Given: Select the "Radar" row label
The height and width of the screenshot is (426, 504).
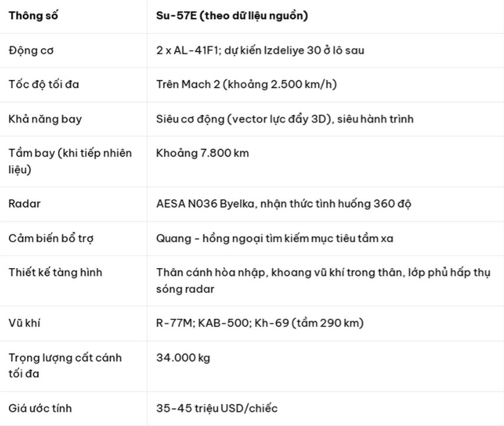Looking at the screenshot, I should pos(25,204).
